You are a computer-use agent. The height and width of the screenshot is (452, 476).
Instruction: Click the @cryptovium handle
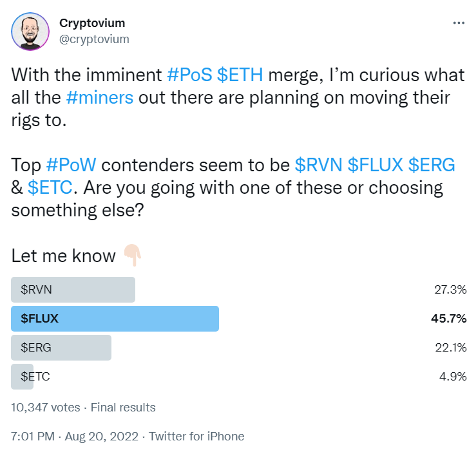click(x=94, y=39)
